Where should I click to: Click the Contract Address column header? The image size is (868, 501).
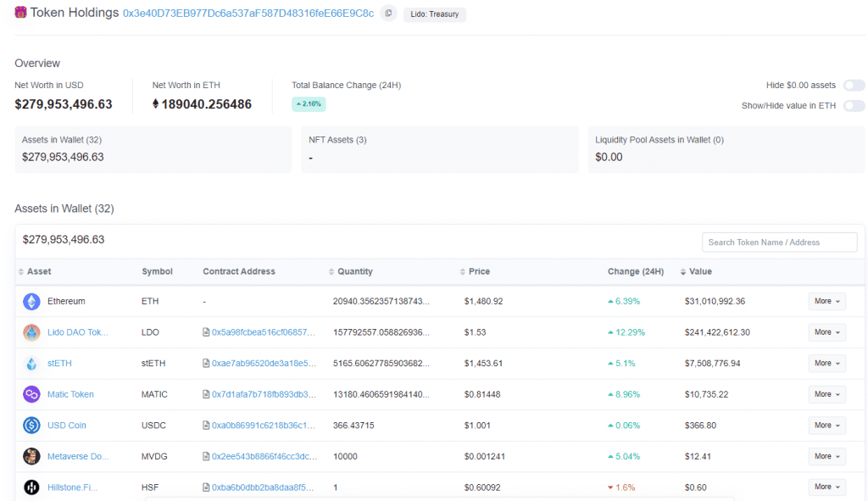click(x=238, y=271)
